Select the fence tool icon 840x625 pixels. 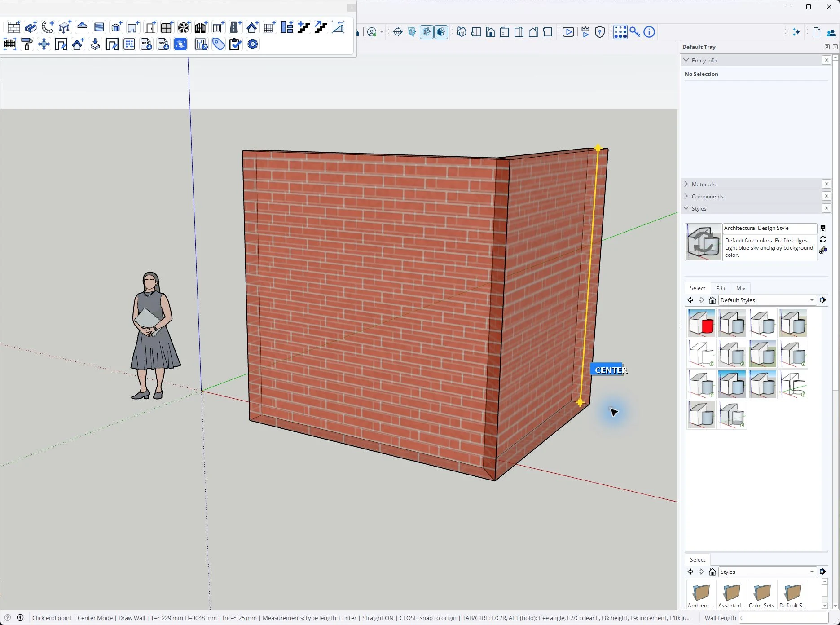10,44
